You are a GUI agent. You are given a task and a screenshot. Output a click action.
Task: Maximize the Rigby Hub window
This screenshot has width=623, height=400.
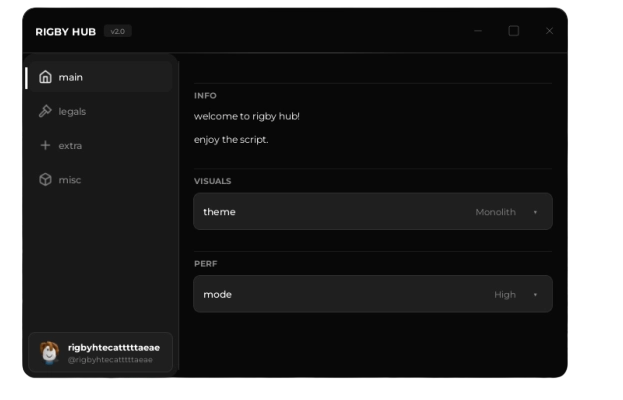click(514, 31)
